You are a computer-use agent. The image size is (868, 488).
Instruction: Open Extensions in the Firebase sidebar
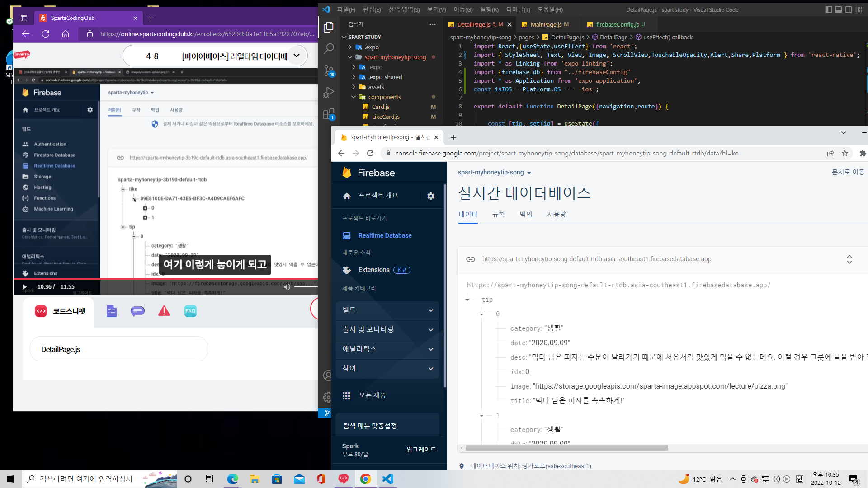374,270
